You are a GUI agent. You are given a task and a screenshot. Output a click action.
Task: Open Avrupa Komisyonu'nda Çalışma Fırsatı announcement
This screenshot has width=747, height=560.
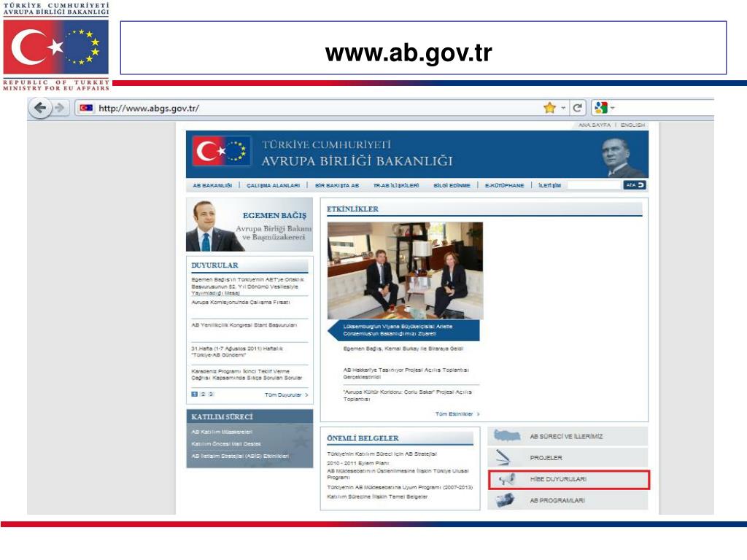click(241, 303)
